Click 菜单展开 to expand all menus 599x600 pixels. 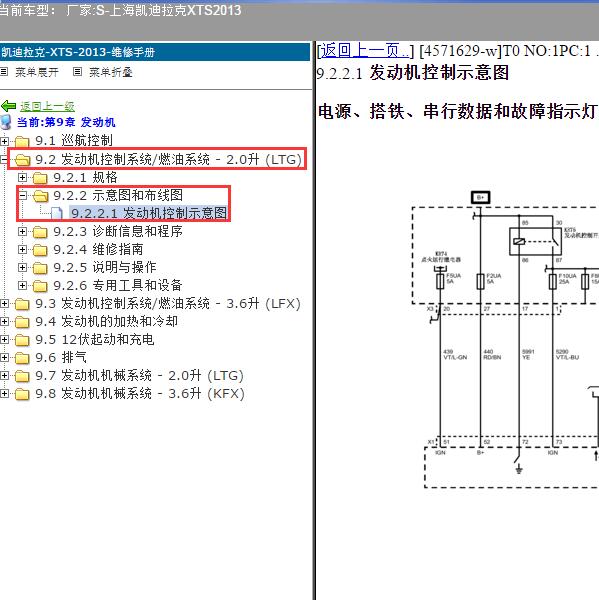[x=37, y=72]
